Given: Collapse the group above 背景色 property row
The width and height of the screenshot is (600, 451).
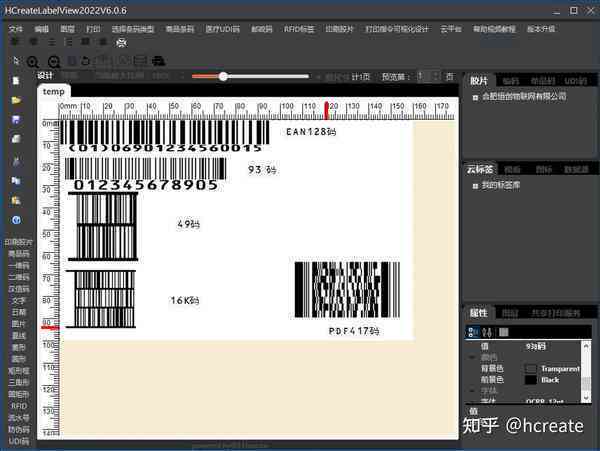Looking at the screenshot, I should click(x=472, y=357).
